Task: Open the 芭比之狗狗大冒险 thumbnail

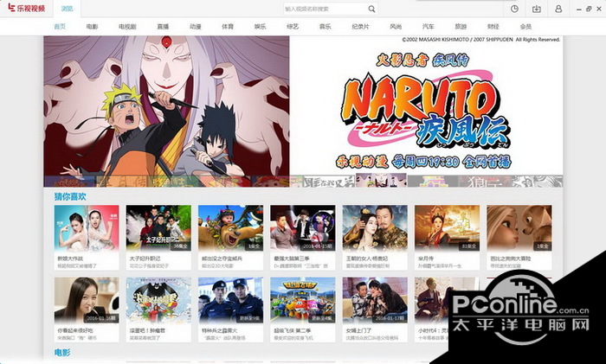Action: click(519, 228)
